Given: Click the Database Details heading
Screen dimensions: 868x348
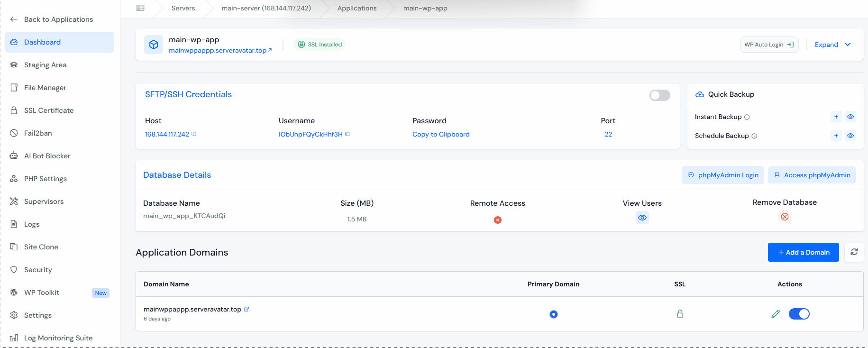Looking at the screenshot, I should click(x=177, y=175).
